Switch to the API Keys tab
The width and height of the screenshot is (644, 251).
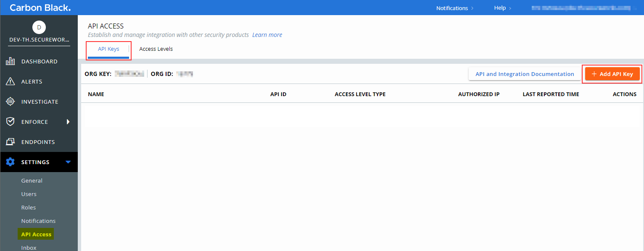108,49
